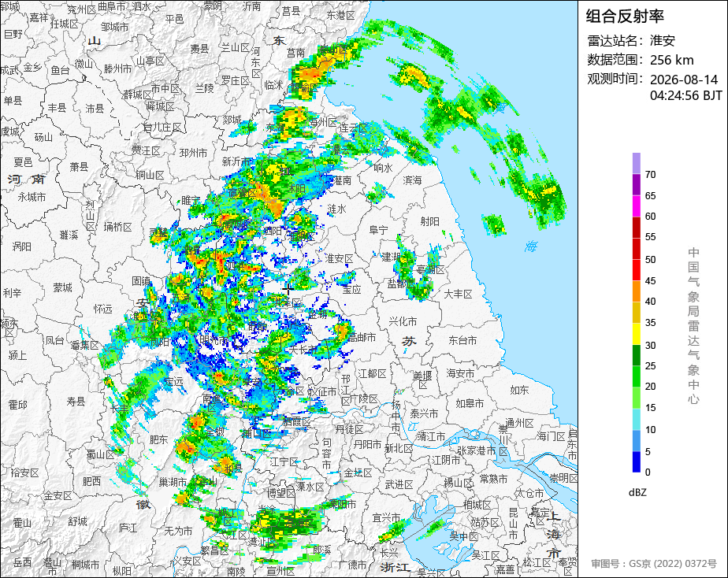The image size is (728, 578).
Task: Click the 巢湖市 label in Anhui
Action: (173, 482)
